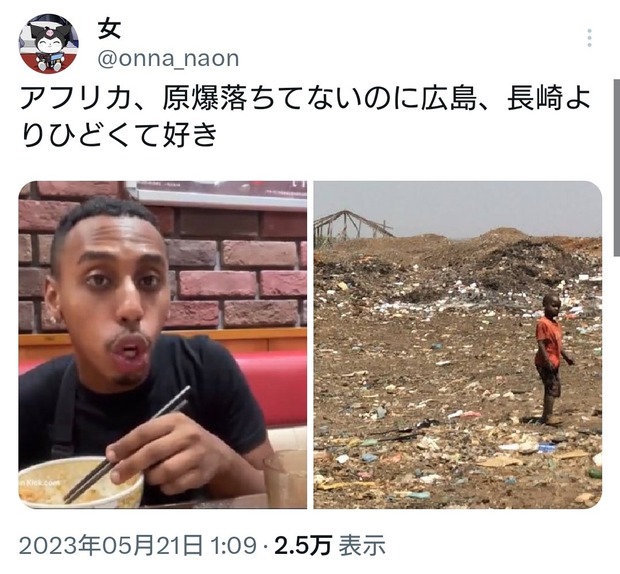
Task: Click the vertical scrollbar on right edge
Action: tap(616, 168)
